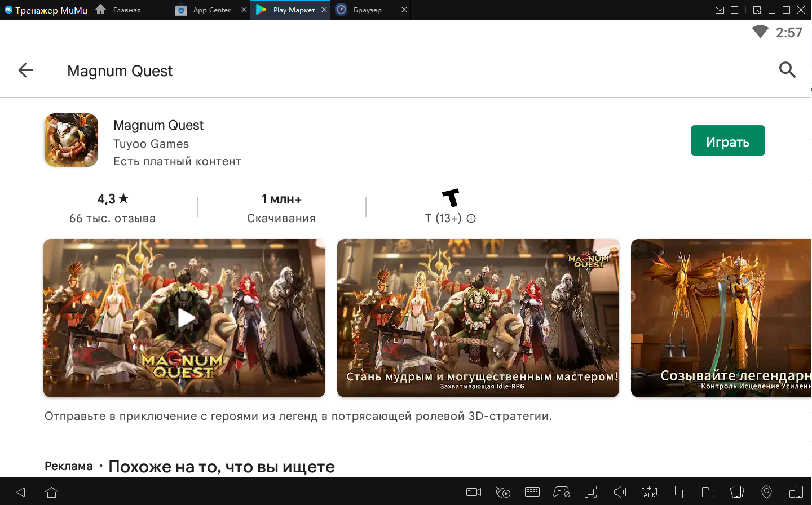Open the shared folder icon

pos(708,492)
